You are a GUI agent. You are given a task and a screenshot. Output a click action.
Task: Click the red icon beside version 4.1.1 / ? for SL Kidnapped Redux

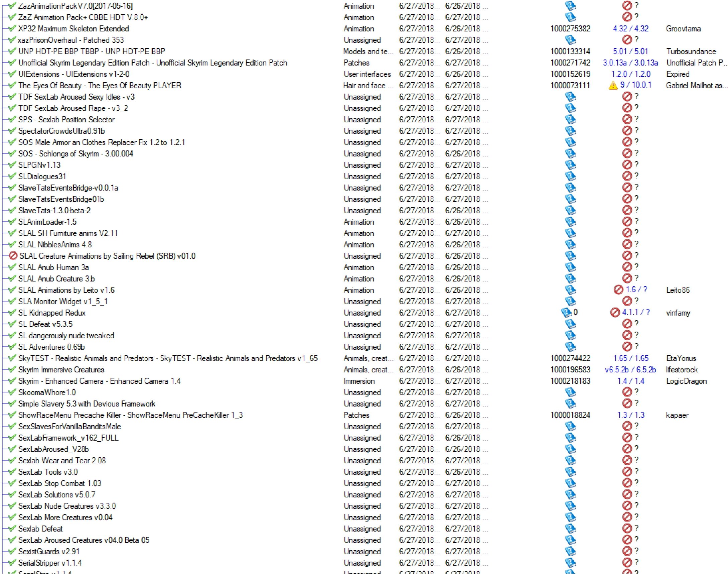coord(615,313)
